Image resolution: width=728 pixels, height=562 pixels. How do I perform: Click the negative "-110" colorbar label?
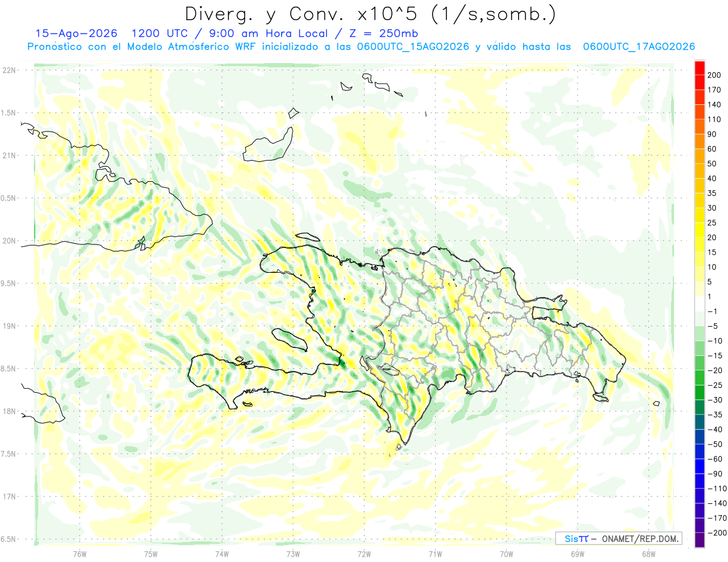[x=716, y=489]
